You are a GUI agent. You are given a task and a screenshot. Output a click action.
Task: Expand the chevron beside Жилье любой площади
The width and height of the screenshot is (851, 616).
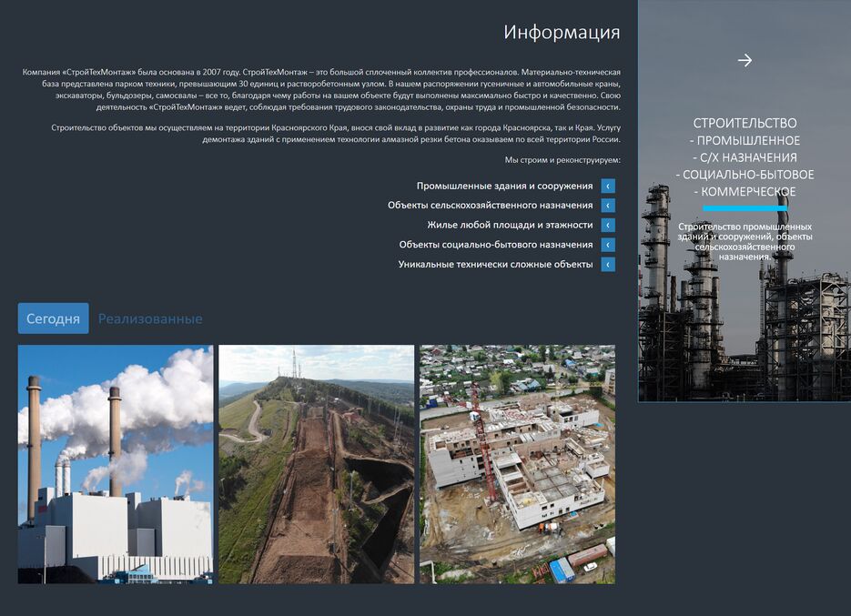click(608, 225)
